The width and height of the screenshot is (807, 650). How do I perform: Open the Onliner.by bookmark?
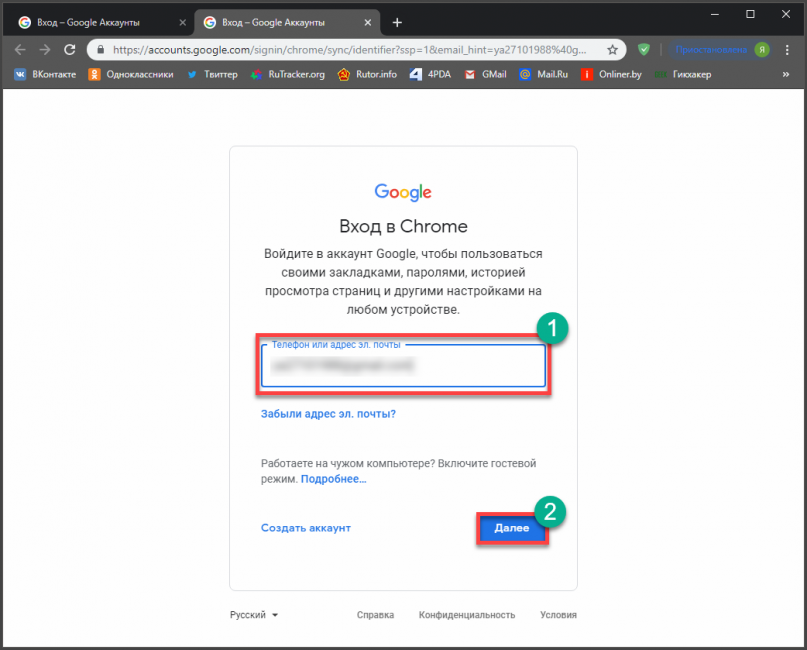(x=611, y=75)
